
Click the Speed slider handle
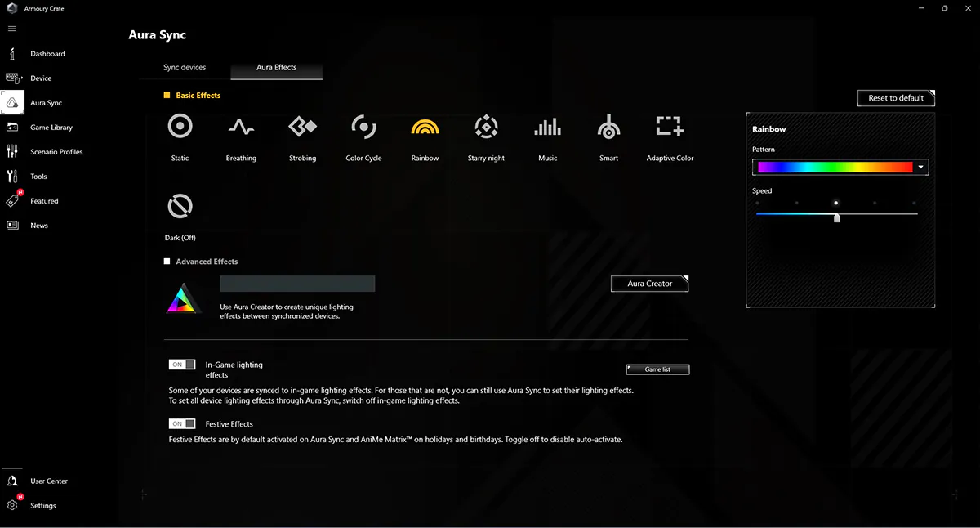coord(837,217)
